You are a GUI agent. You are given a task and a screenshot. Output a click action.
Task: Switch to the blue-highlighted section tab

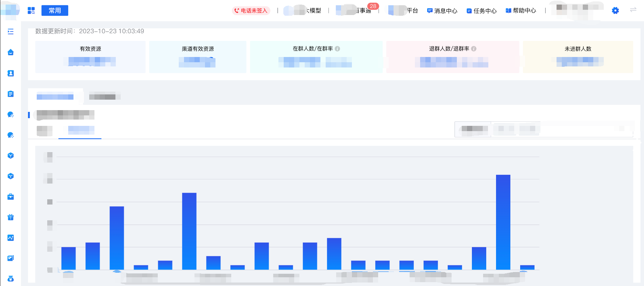coord(55,96)
